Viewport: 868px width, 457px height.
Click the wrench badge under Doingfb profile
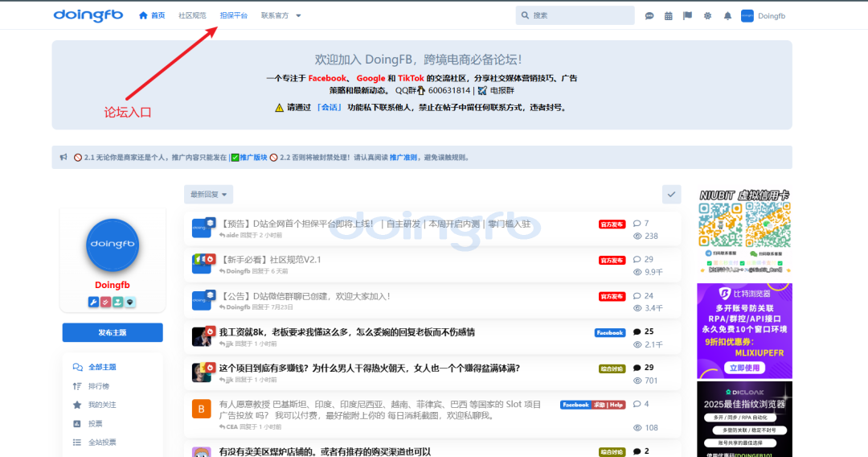93,302
